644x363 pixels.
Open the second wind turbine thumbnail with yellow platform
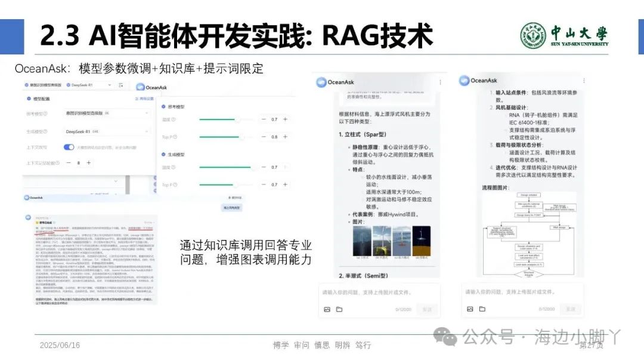(x=382, y=241)
